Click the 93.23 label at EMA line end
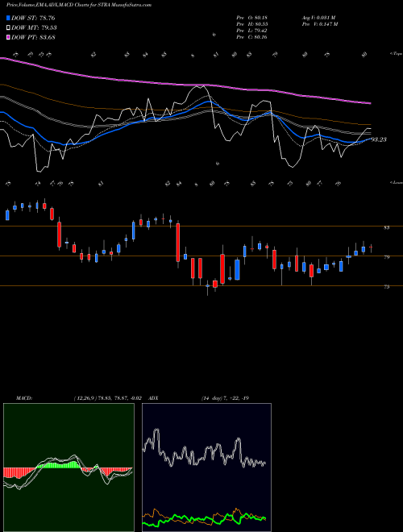 point(379,139)
